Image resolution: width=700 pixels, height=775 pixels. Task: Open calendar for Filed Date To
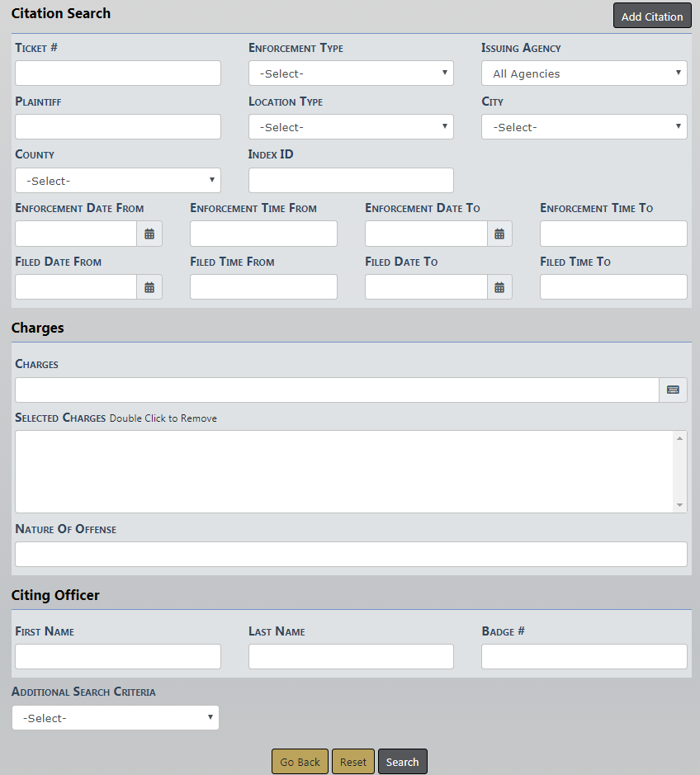499,287
